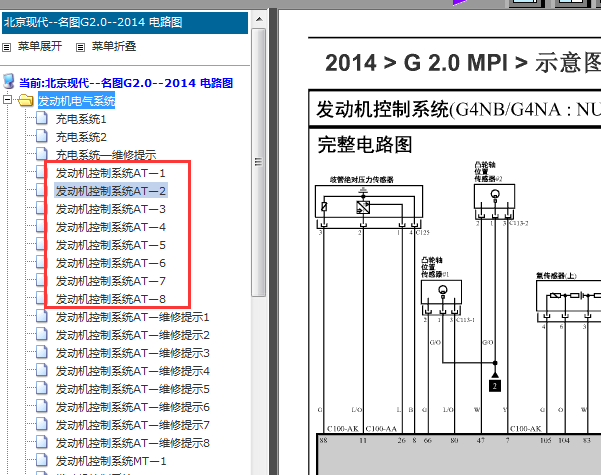The image size is (601, 475).
Task: Click the computer icon beside 当前:北京现代
Action: [x=10, y=82]
